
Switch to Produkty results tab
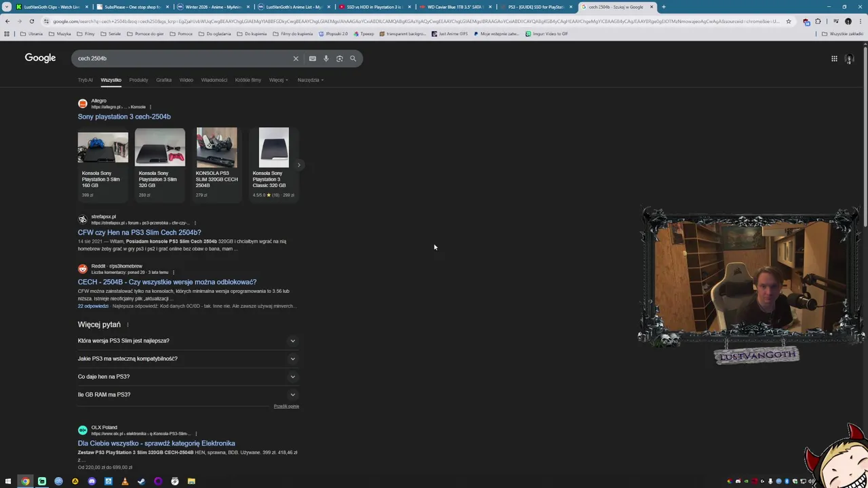(x=138, y=80)
